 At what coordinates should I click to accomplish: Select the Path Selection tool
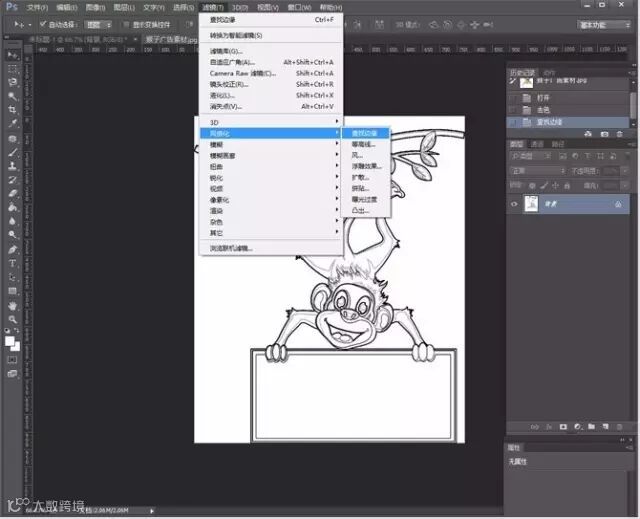coord(13,277)
